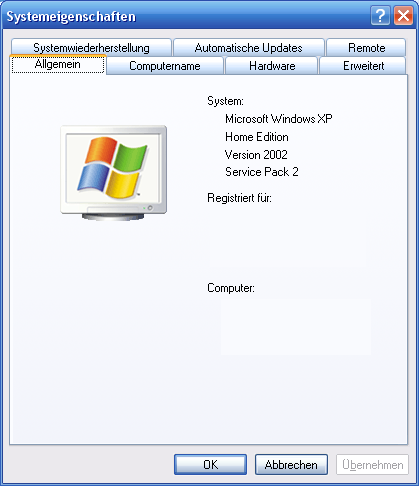This screenshot has width=419, height=486.
Task: Click the Microsoft Windows XP text
Action: pyautogui.click(x=279, y=119)
